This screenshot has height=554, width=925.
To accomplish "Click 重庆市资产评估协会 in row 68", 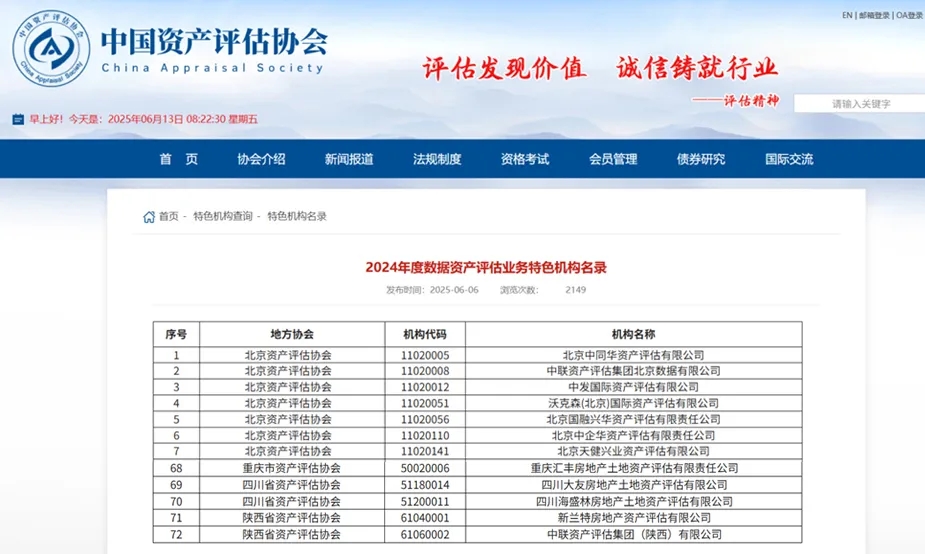I will click(x=291, y=468).
